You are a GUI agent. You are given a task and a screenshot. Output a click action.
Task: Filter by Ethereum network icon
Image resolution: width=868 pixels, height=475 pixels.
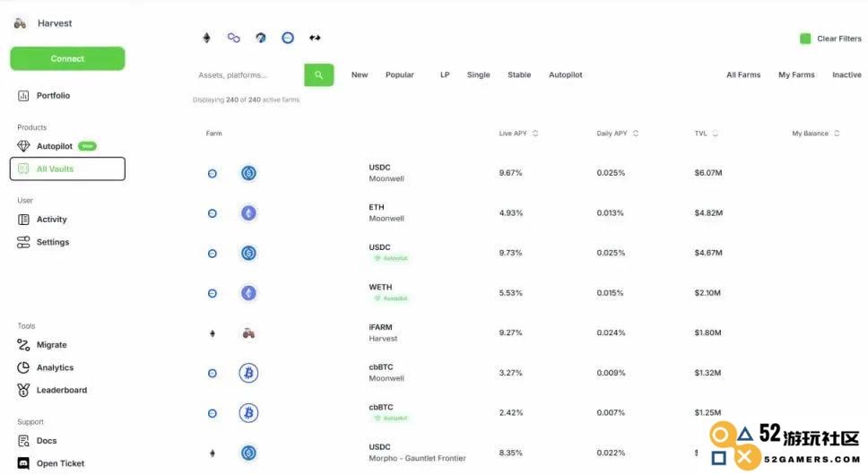coord(206,38)
